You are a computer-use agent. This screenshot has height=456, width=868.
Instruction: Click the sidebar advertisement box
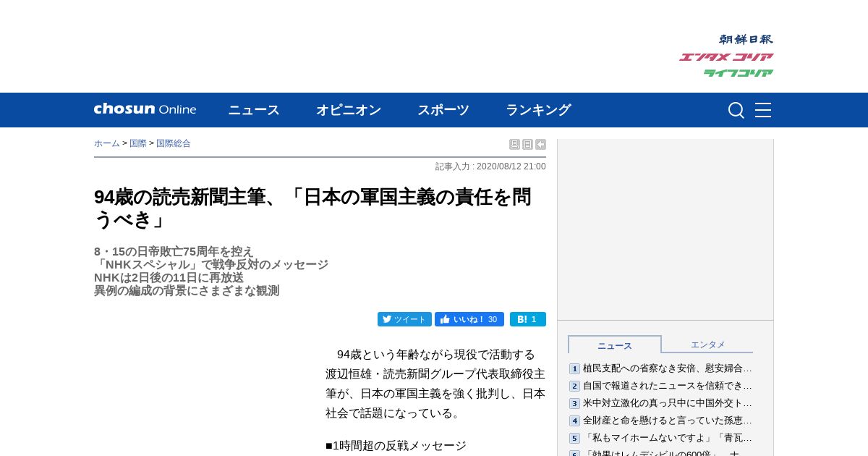pyautogui.click(x=665, y=229)
